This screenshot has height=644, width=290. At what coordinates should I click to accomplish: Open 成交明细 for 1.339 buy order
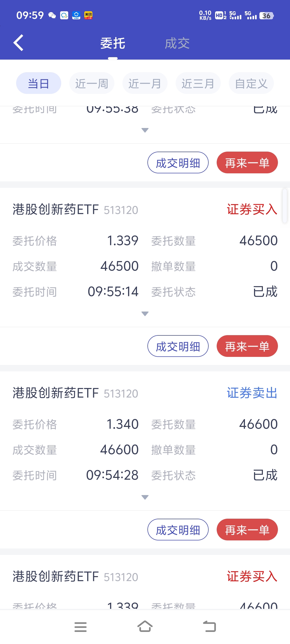coord(178,346)
